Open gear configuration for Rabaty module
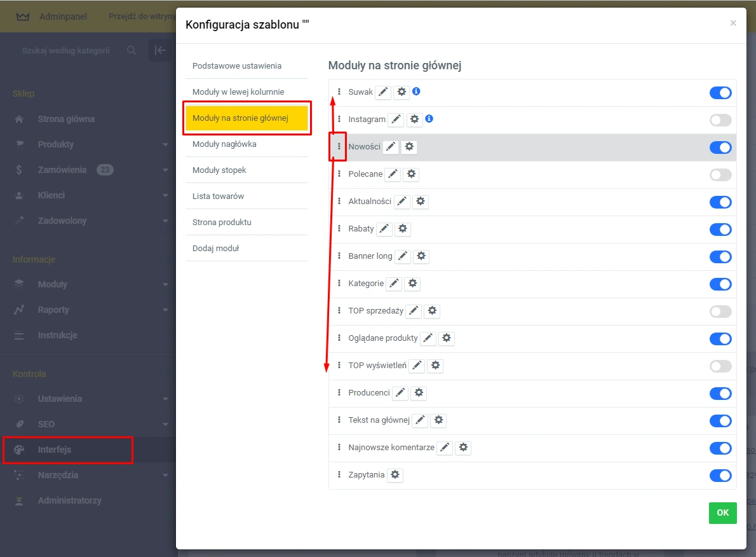 coord(403,229)
